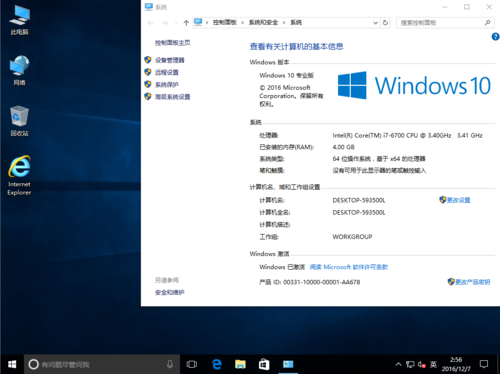Open the Store app from the taskbar
This screenshot has height=374, width=500.
coord(264,364)
